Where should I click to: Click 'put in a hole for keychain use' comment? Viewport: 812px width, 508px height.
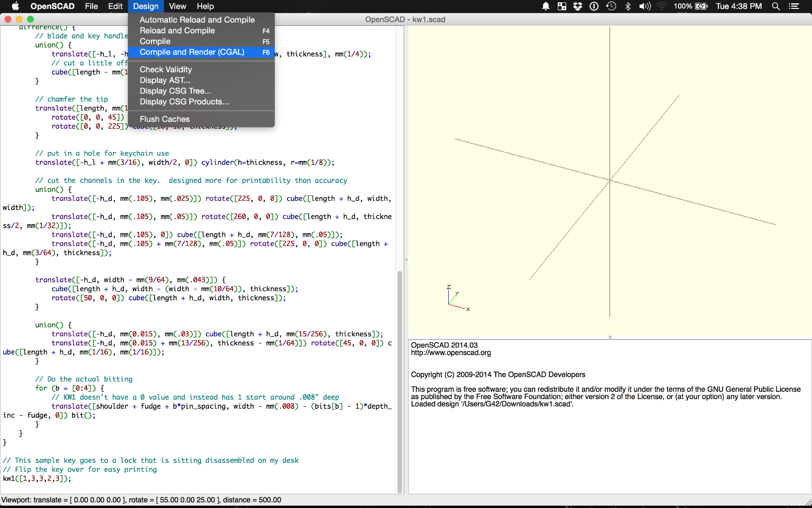tap(102, 153)
